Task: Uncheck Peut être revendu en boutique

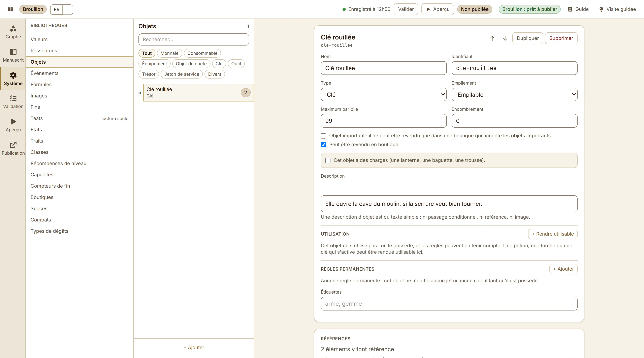Action: point(323,145)
